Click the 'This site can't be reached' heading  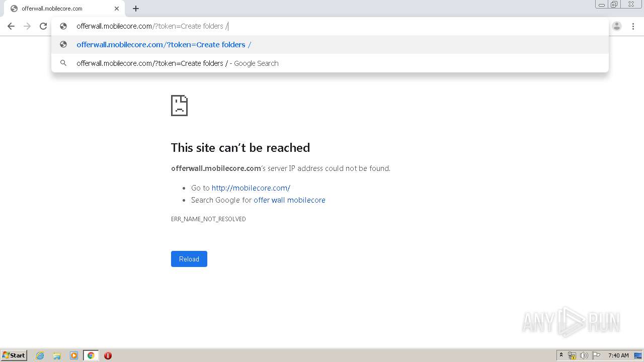240,148
